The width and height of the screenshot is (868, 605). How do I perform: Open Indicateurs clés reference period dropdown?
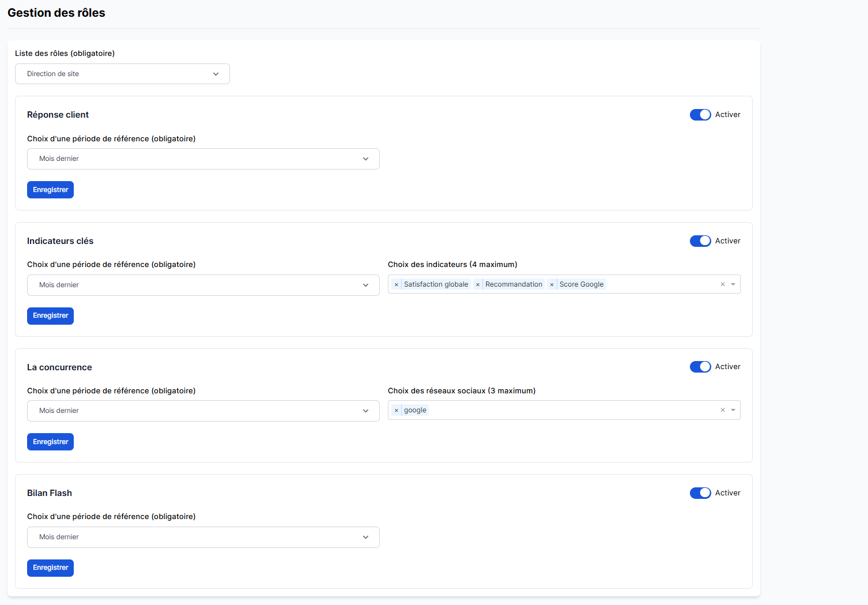(x=203, y=285)
